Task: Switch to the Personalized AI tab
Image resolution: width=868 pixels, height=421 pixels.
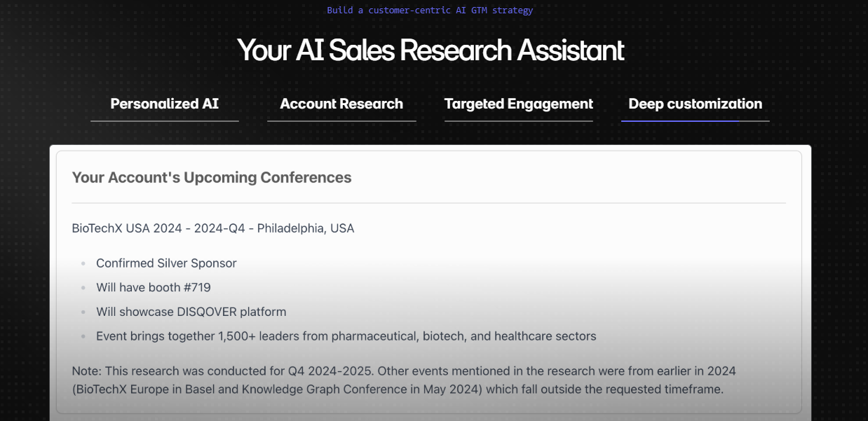Action: 165,104
